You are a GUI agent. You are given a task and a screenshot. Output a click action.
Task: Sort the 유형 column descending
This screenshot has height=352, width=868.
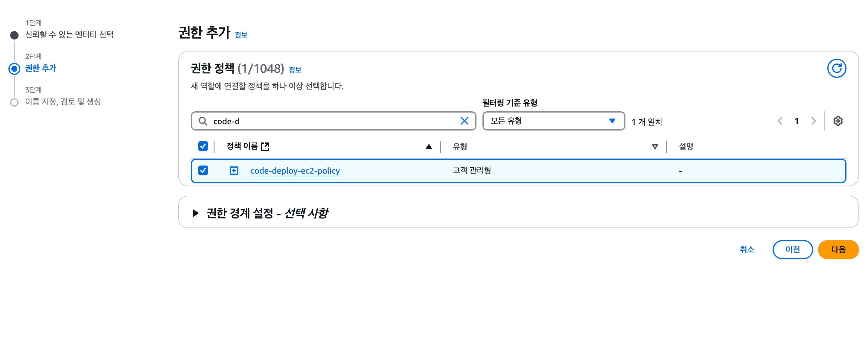pyautogui.click(x=655, y=147)
